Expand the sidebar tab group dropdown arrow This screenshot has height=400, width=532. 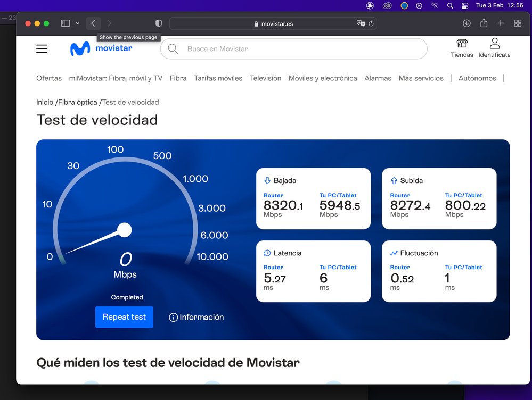pyautogui.click(x=78, y=23)
